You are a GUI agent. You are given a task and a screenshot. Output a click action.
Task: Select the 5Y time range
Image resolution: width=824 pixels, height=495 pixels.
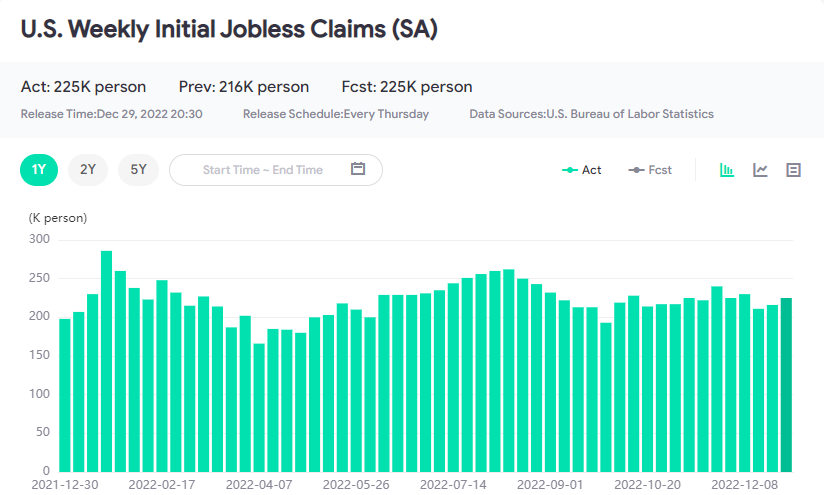pos(137,169)
